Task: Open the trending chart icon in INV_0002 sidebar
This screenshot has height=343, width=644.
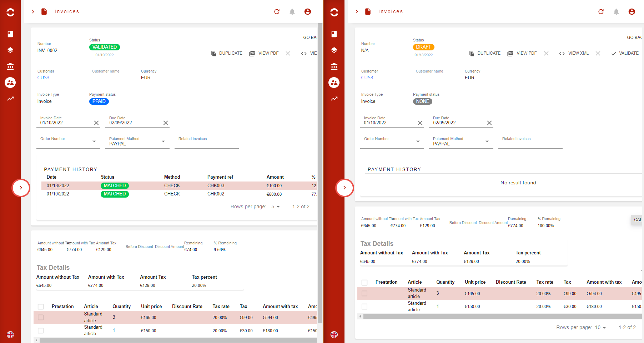Action: click(x=10, y=99)
